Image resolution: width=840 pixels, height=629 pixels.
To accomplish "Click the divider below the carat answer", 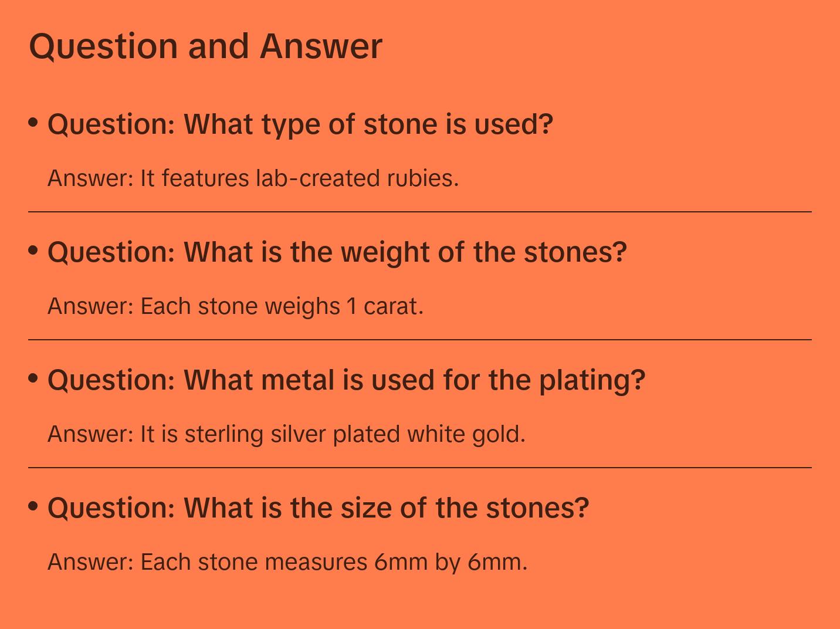I will point(420,340).
